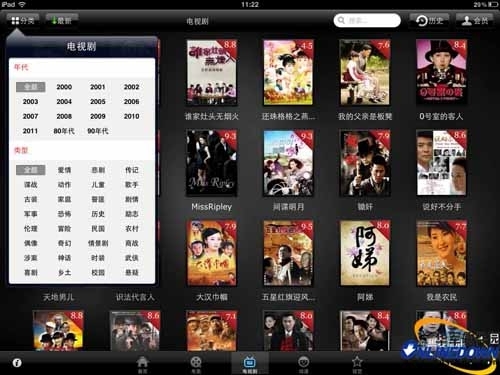Click the 识法代言人 title text
500x375 pixels.
tap(135, 297)
